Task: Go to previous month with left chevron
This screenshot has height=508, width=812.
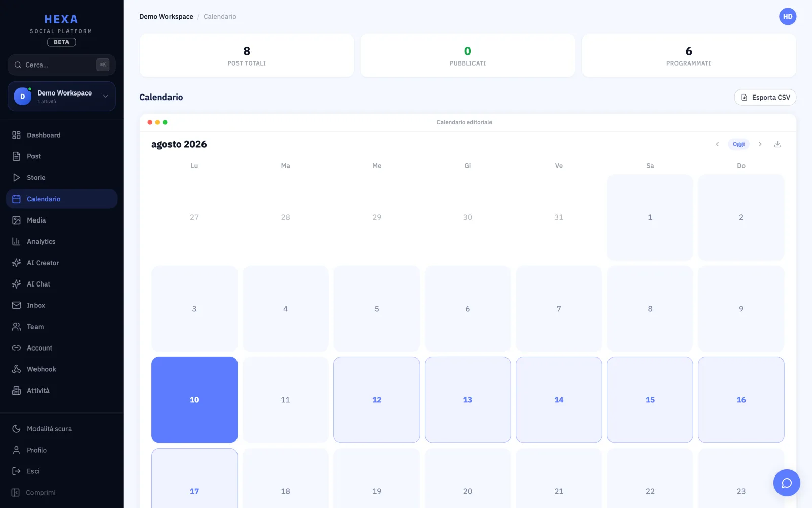Action: (x=717, y=144)
